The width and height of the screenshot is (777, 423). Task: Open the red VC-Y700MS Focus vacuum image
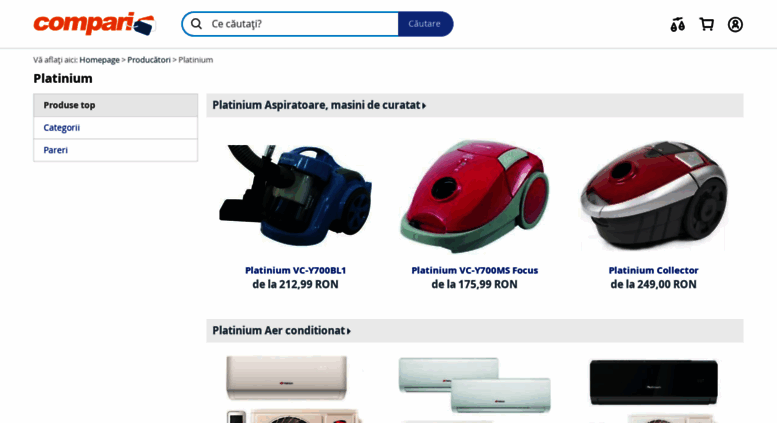(474, 197)
